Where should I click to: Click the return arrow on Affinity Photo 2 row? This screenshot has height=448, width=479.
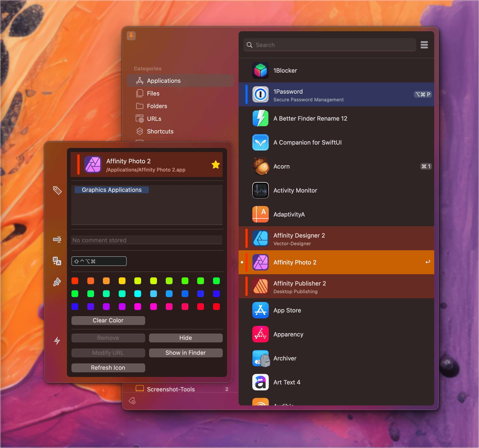[x=428, y=262]
